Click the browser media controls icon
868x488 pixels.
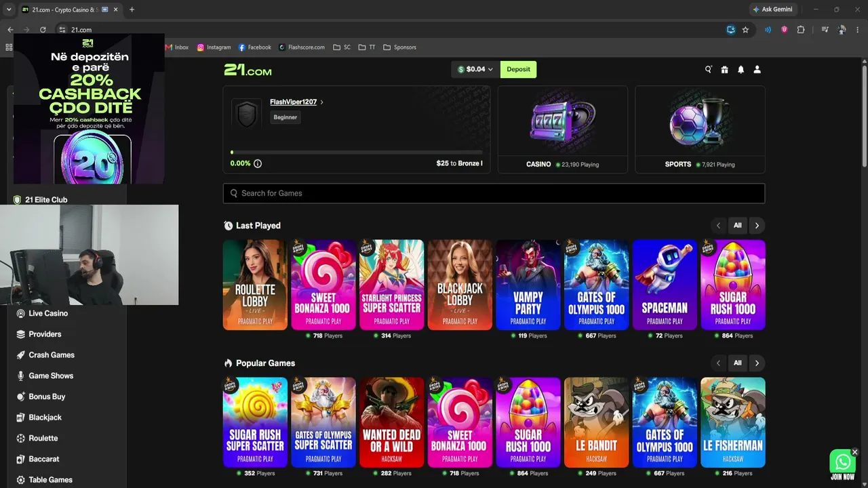[825, 30]
